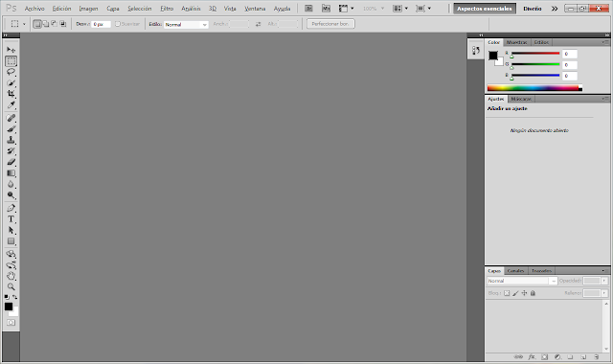The height and width of the screenshot is (364, 613).
Task: Select the Dodge tool
Action: (11, 194)
